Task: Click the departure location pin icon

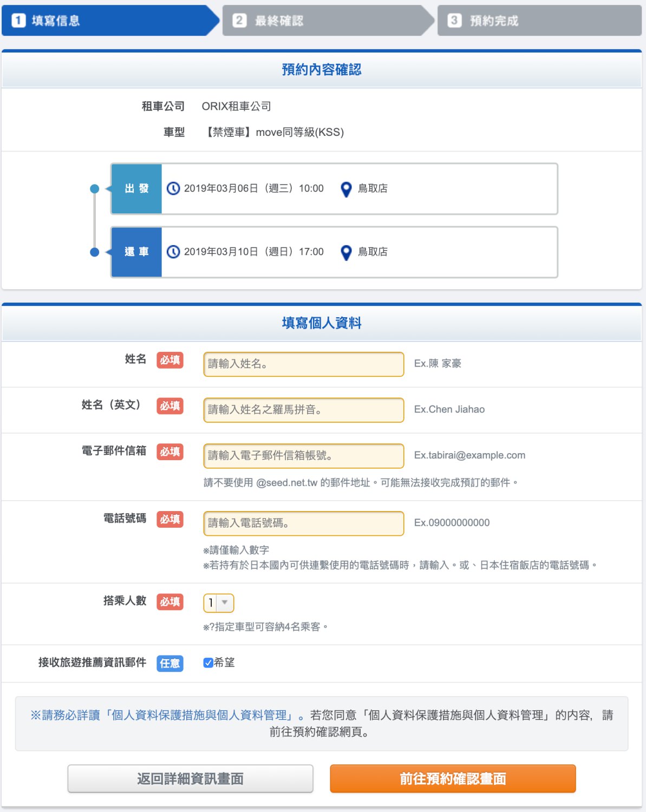Action: tap(346, 189)
